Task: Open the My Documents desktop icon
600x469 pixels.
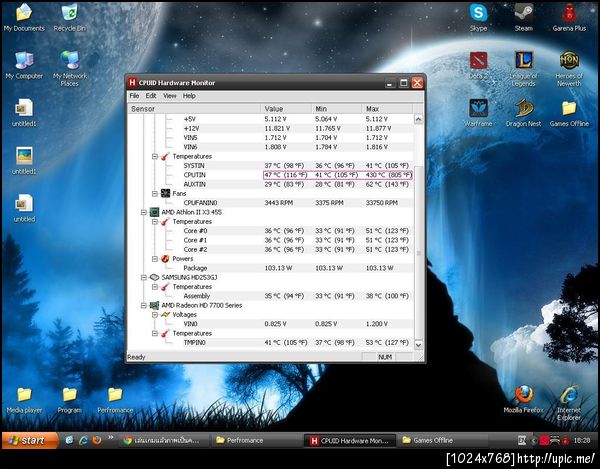Action: pos(24,17)
